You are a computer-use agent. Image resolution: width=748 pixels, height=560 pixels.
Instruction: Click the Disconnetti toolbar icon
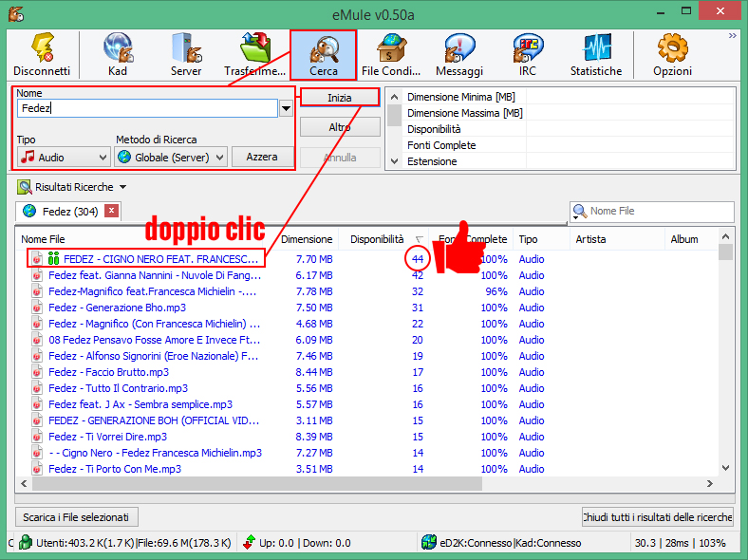(x=42, y=54)
